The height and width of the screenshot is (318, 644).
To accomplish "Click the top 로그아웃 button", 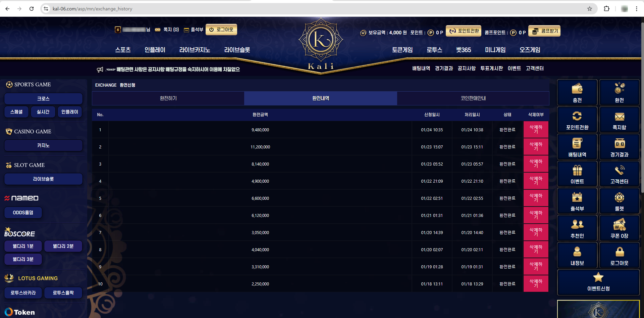I will pyautogui.click(x=221, y=30).
